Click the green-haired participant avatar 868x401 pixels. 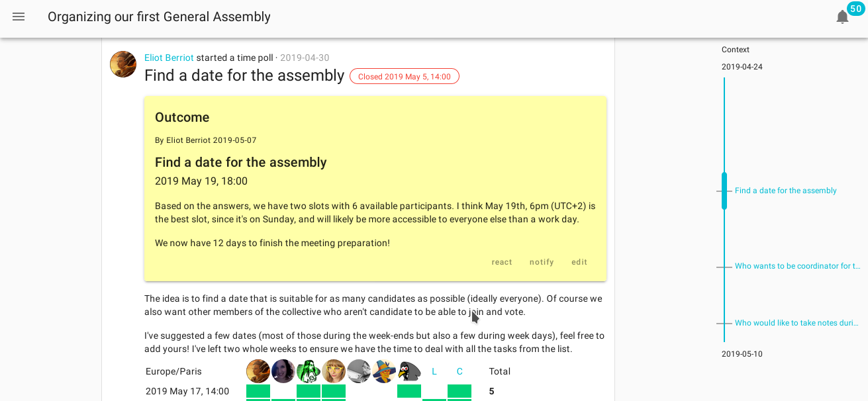[309, 371]
